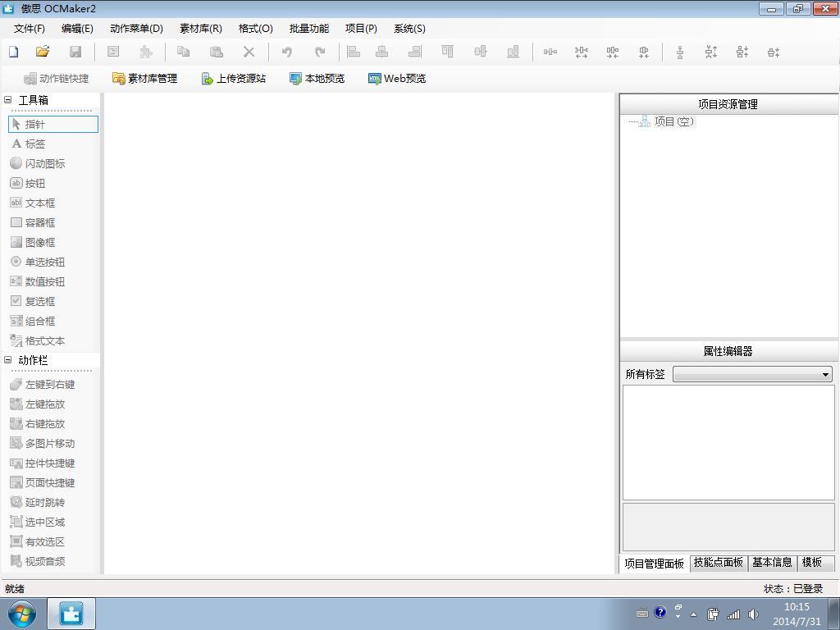Choose the 选中区域 action
Screen dimensions: 840x630
[38, 523]
